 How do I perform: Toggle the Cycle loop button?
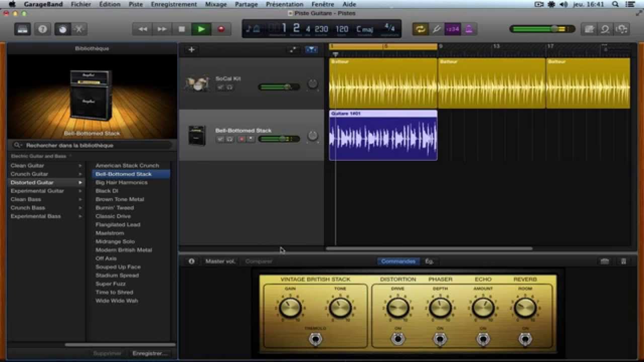click(420, 29)
